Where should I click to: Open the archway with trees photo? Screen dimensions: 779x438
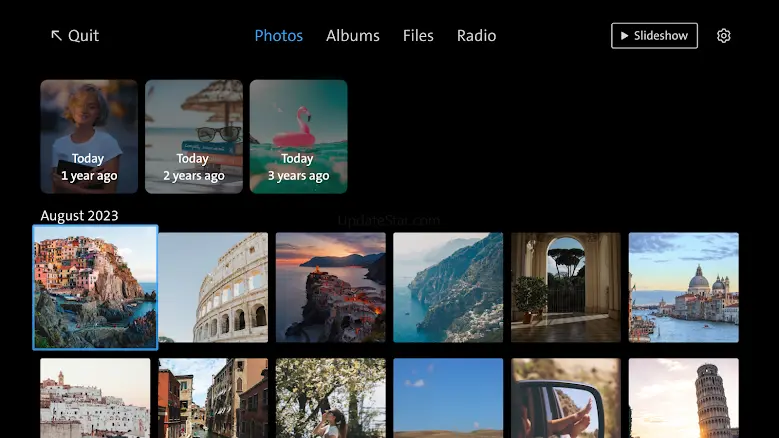click(x=566, y=288)
